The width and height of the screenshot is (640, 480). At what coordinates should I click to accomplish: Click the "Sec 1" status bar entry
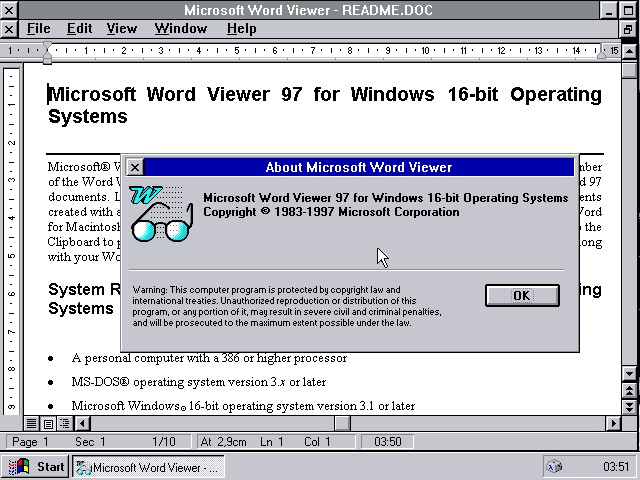tap(90, 442)
